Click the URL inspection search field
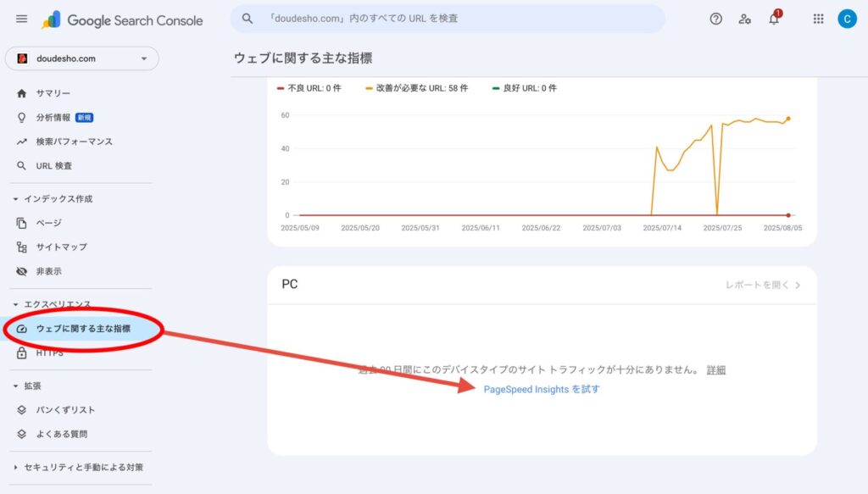Viewport: 868px width, 494px height. 458,19
